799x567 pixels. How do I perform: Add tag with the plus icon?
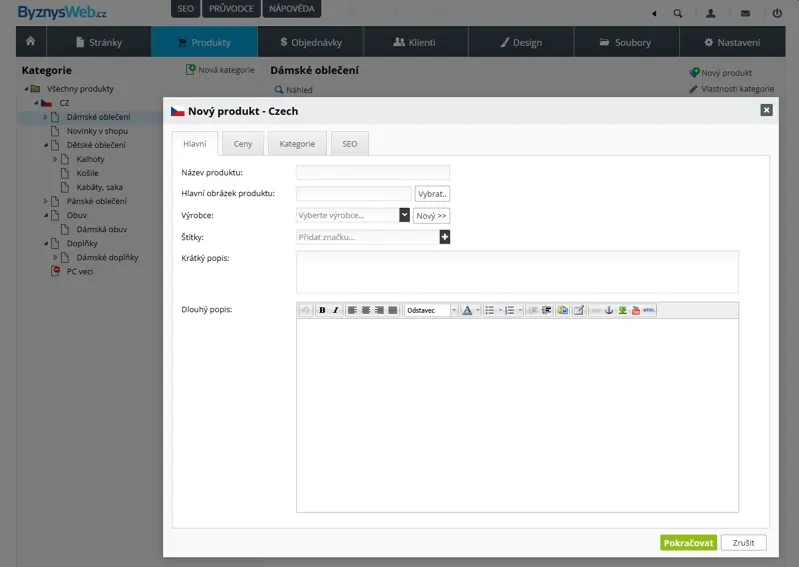click(x=445, y=237)
